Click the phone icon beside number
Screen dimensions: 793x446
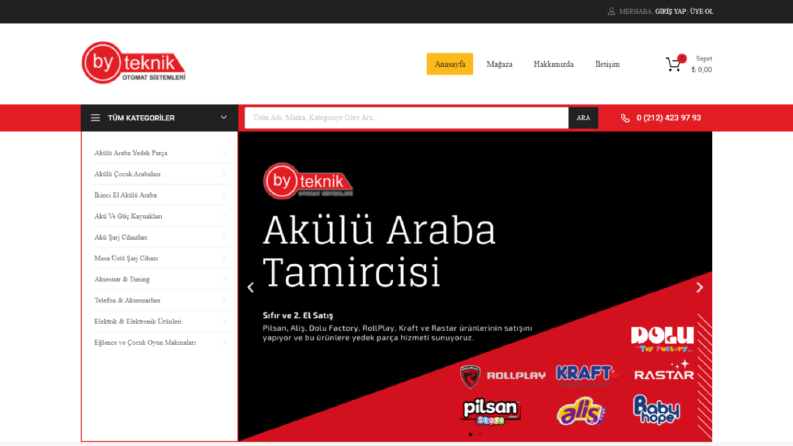click(625, 118)
